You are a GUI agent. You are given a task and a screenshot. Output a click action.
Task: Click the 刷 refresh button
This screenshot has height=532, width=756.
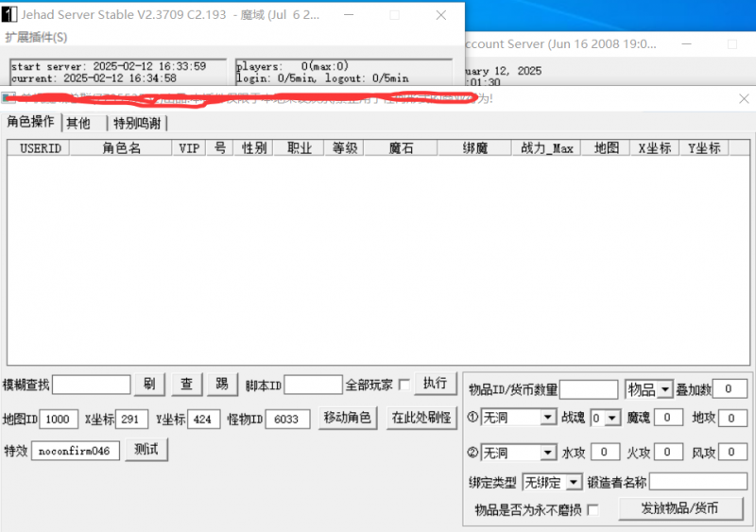[149, 384]
